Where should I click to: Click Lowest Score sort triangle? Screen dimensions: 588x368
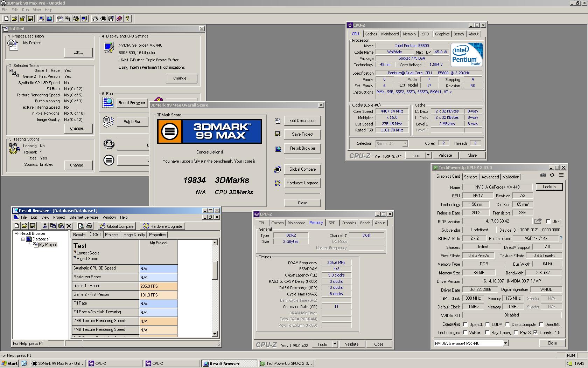pyautogui.click(x=75, y=252)
